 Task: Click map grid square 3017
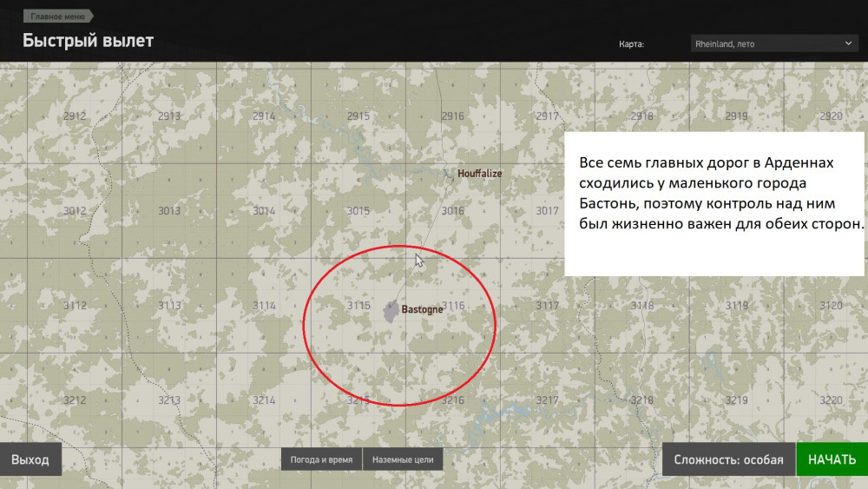tap(548, 210)
